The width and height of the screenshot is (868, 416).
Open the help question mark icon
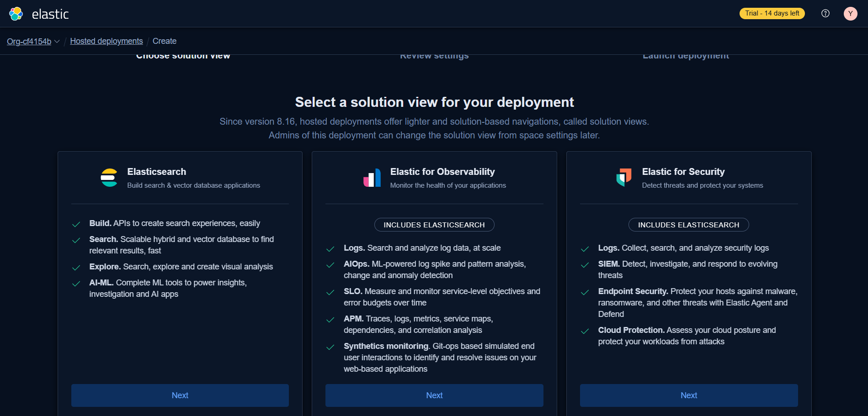[825, 13]
